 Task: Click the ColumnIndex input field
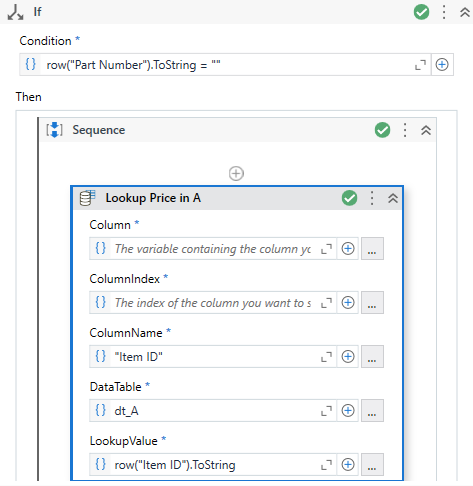coord(213,303)
